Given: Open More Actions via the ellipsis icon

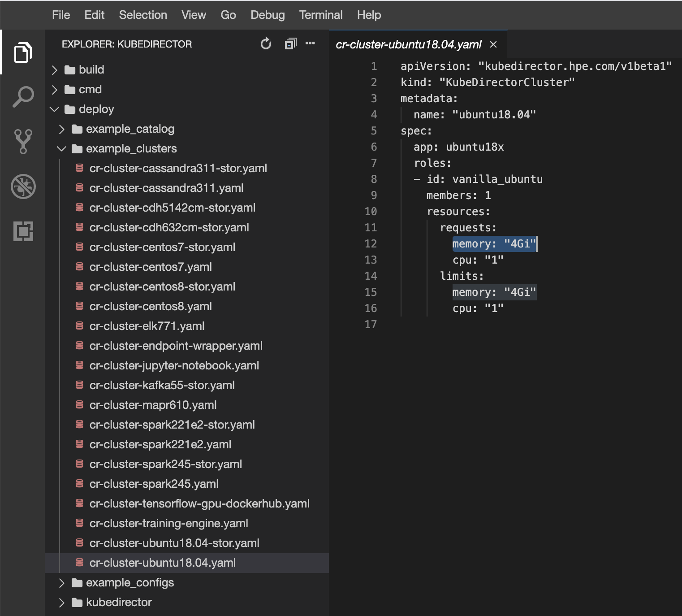Looking at the screenshot, I should pos(311,43).
